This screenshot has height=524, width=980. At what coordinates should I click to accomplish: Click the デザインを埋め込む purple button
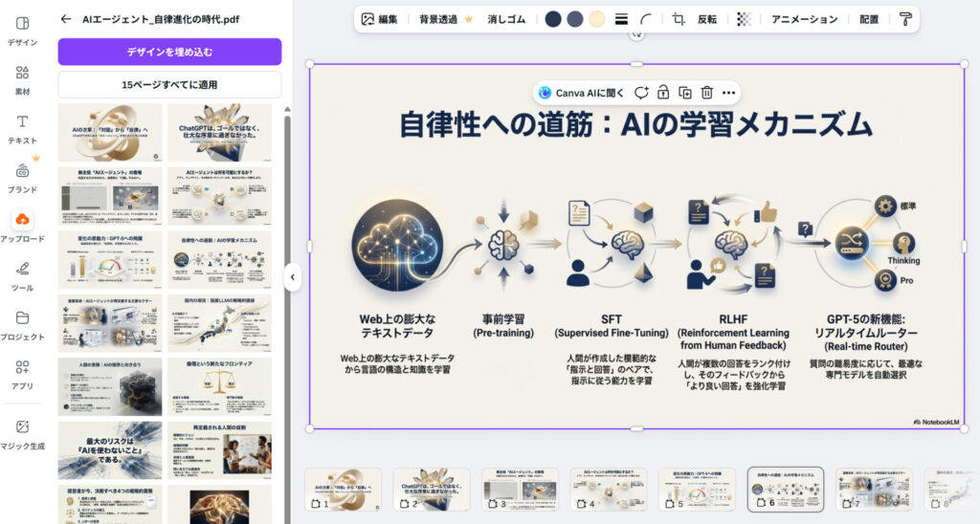(x=170, y=52)
